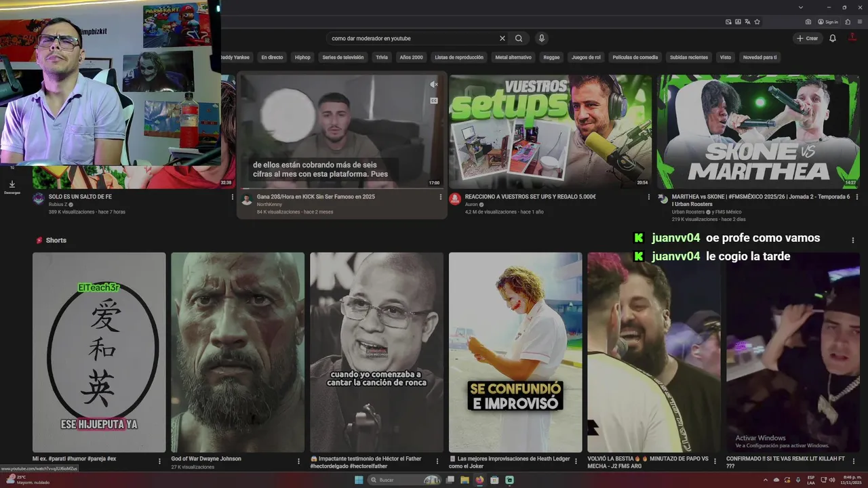868x488 pixels.
Task: Select the Metal alternativo chip
Action: 513,58
